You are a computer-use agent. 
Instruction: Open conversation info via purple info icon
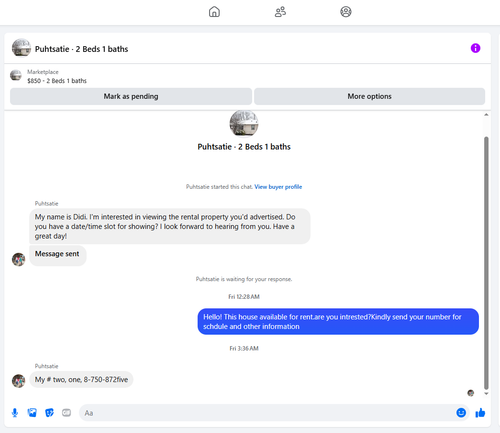coord(475,48)
